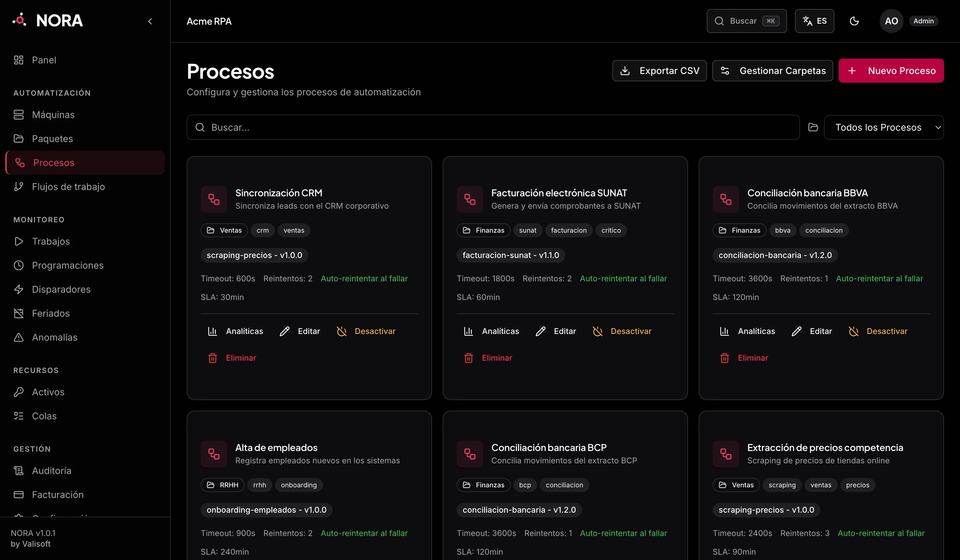
Task: Select Procesos in the sidebar
Action: 85,163
